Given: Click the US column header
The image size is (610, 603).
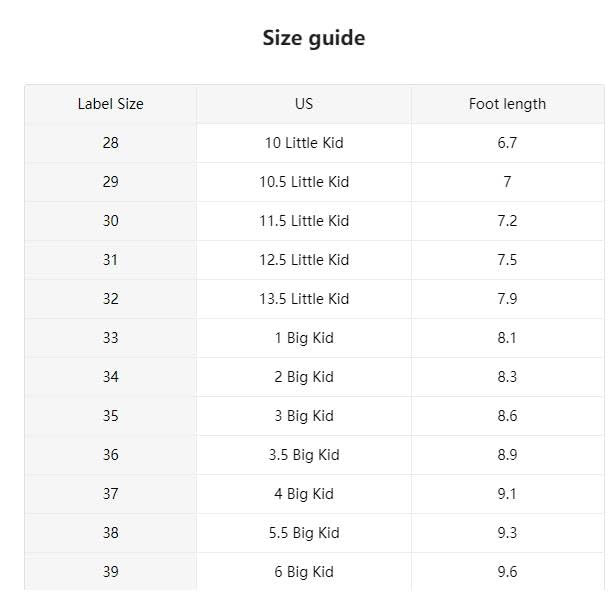Looking at the screenshot, I should 304,104.
